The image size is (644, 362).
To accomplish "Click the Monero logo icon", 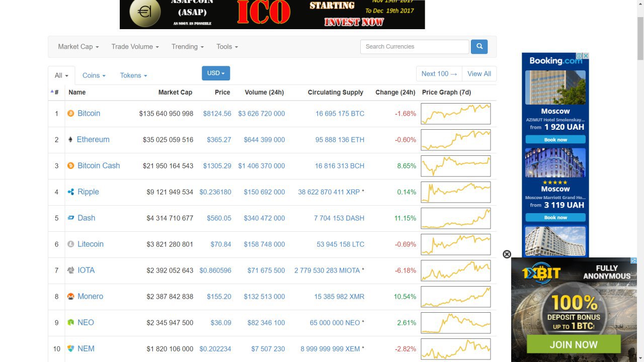I will (70, 297).
